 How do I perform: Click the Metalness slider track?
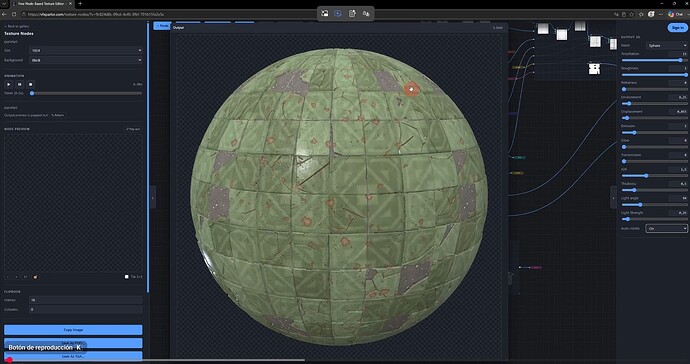pyautogui.click(x=654, y=89)
